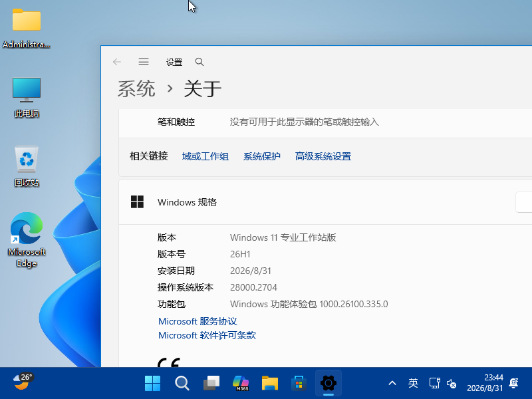
Task: Click the 设置 window title
Action: click(174, 62)
